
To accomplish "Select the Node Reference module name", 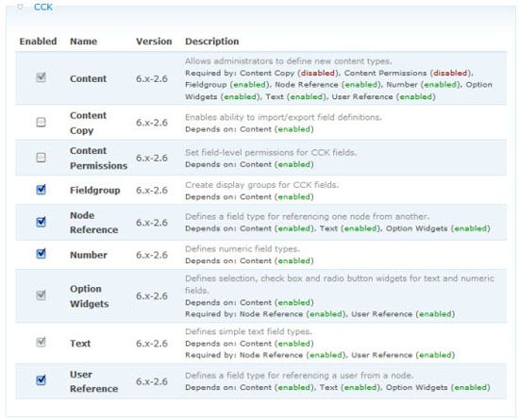I will (x=93, y=223).
